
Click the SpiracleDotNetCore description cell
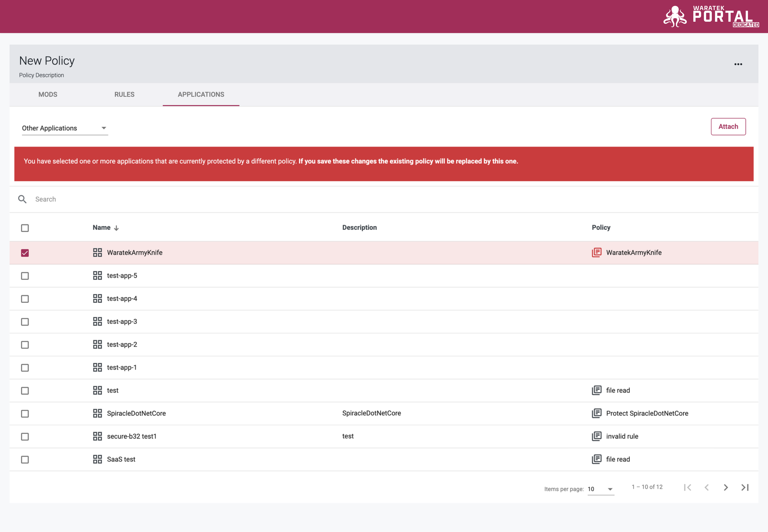point(372,413)
